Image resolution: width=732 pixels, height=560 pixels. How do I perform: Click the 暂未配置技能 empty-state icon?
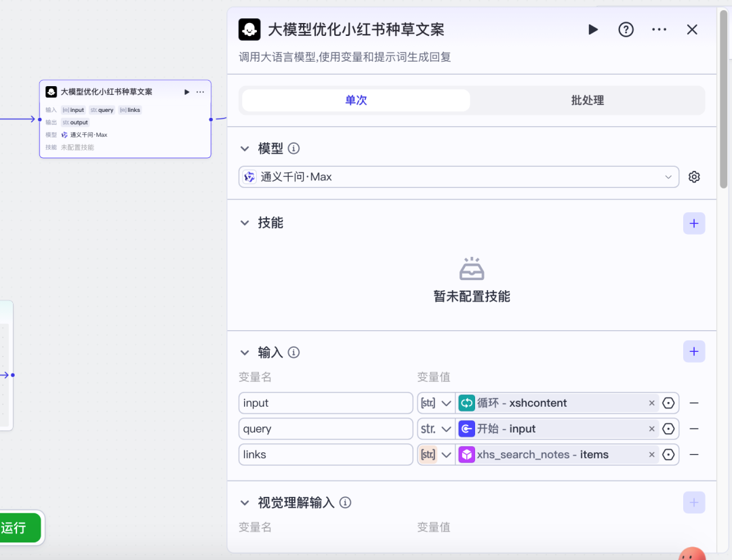472,268
